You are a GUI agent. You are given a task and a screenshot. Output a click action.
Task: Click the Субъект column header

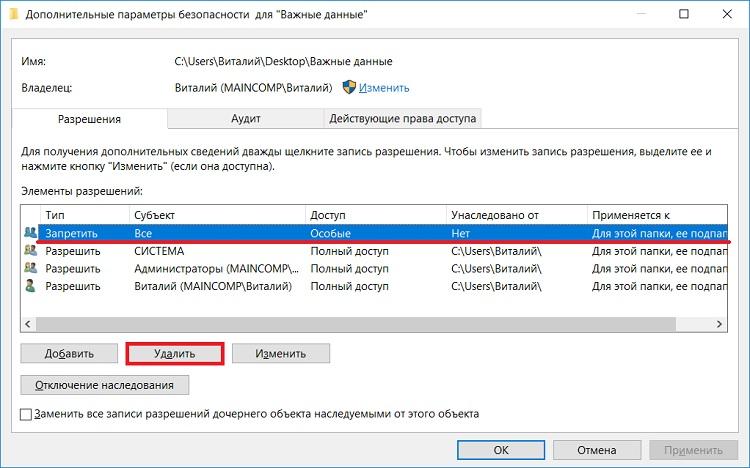pyautogui.click(x=217, y=215)
